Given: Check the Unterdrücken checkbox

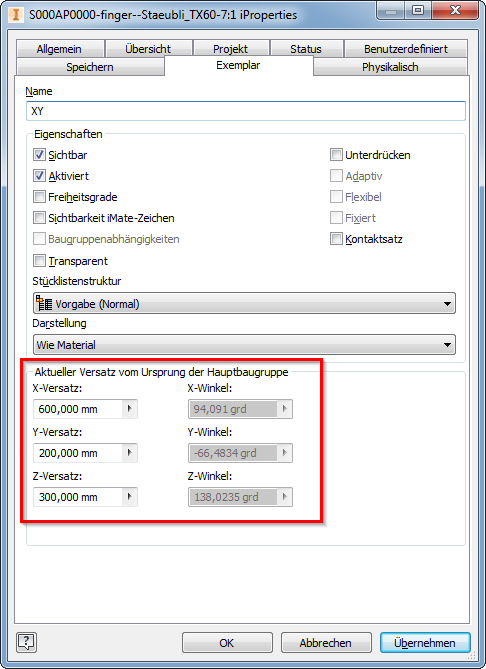Looking at the screenshot, I should (x=336, y=154).
